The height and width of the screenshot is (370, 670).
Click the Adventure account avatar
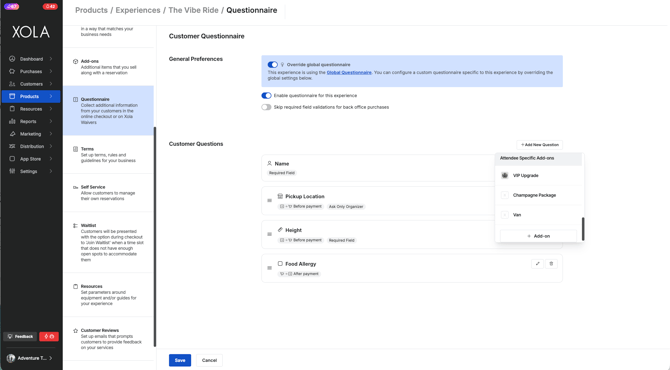tap(11, 358)
